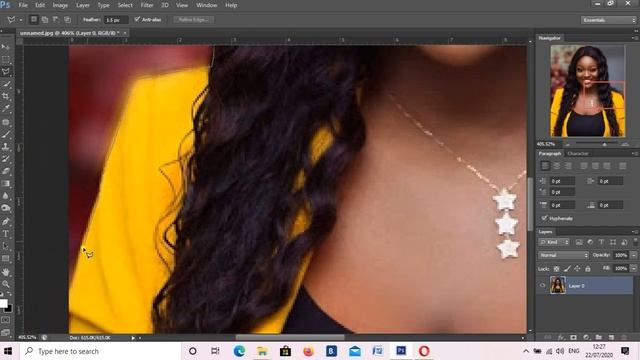Select the Rectangular Marquee tool
This screenshot has height=360, width=640.
(x=6, y=60)
